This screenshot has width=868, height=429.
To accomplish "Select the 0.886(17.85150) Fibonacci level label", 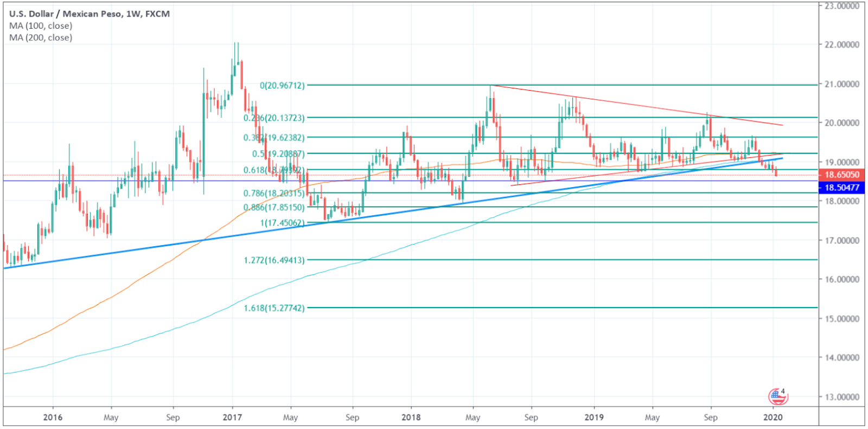I will click(x=274, y=207).
